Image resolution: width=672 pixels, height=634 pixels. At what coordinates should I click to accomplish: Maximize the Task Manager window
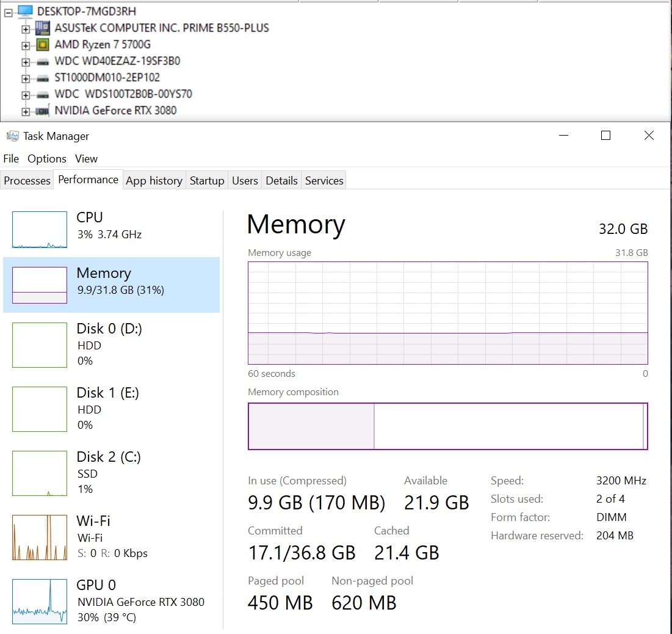(x=605, y=136)
